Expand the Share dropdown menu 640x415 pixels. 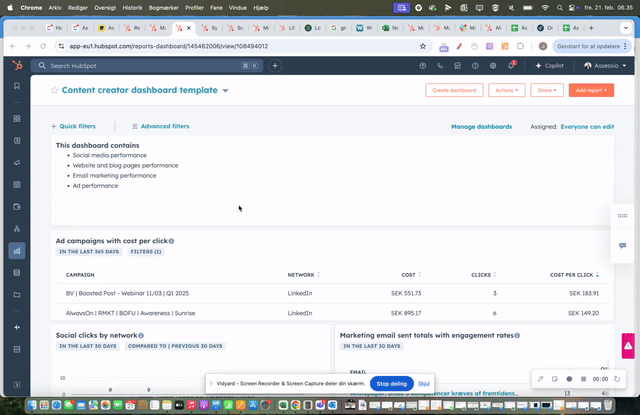coord(546,90)
